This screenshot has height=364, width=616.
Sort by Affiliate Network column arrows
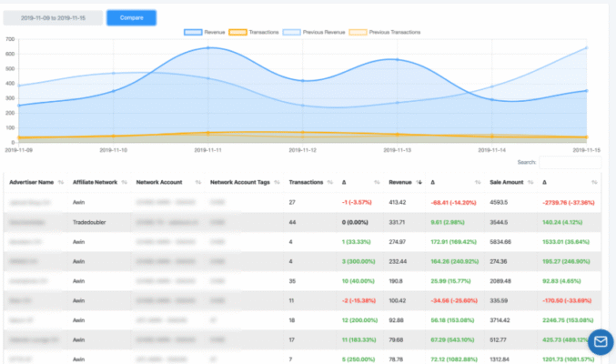[x=126, y=182]
